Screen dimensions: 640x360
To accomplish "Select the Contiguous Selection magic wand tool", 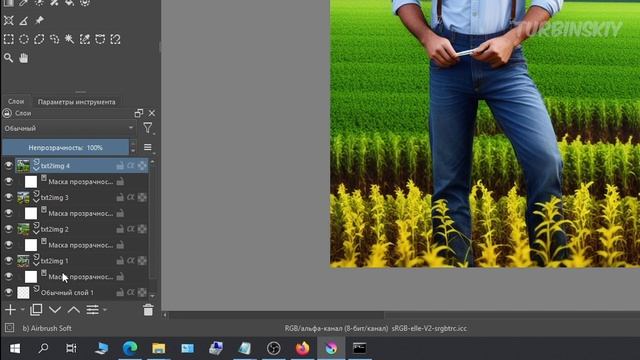I will click(69, 39).
